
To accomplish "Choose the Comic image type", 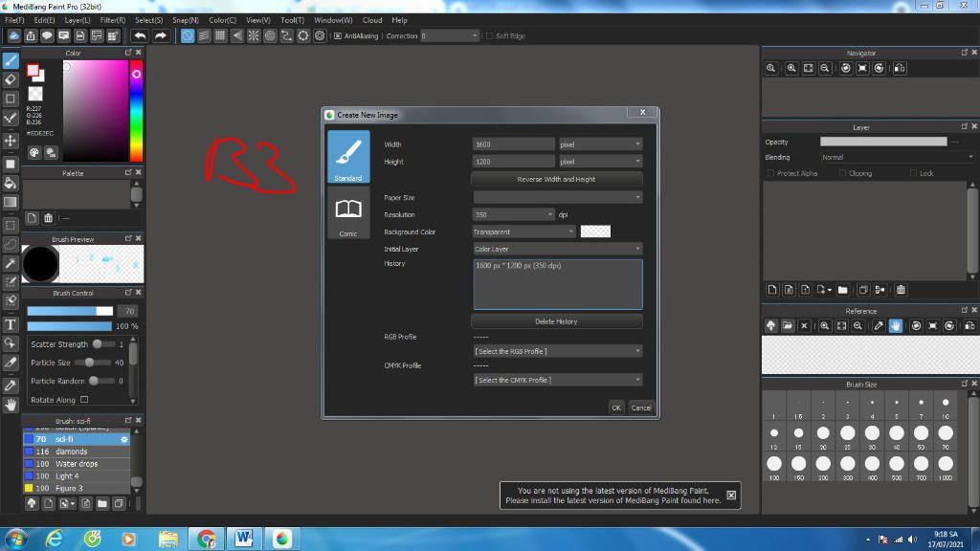I will click(348, 213).
